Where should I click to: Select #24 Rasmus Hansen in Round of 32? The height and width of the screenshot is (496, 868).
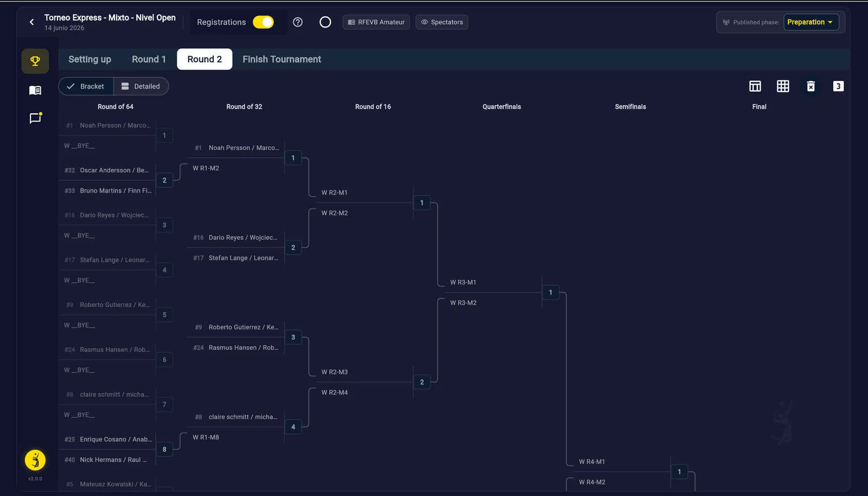click(x=235, y=347)
